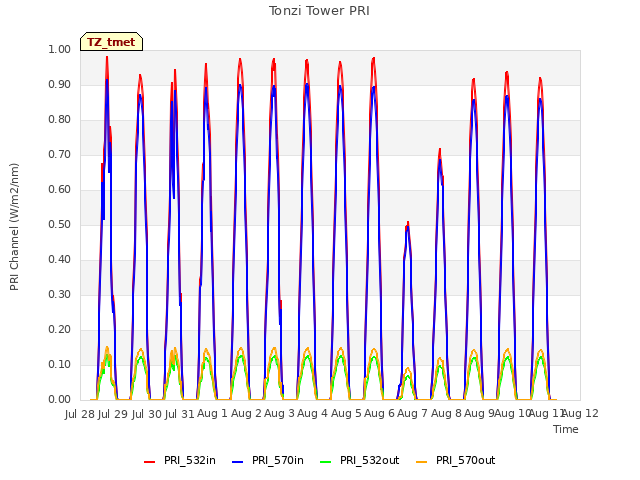Screen dimensions: 640x480
Task: Click the 0.30 y-axis tick label
Action: 60,295
